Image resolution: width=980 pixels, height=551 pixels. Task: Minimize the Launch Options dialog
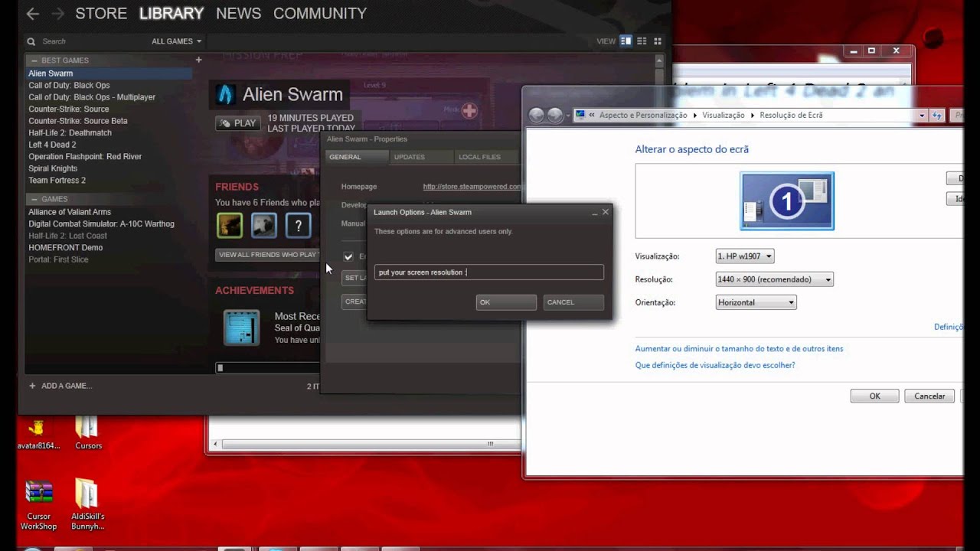tap(594, 213)
